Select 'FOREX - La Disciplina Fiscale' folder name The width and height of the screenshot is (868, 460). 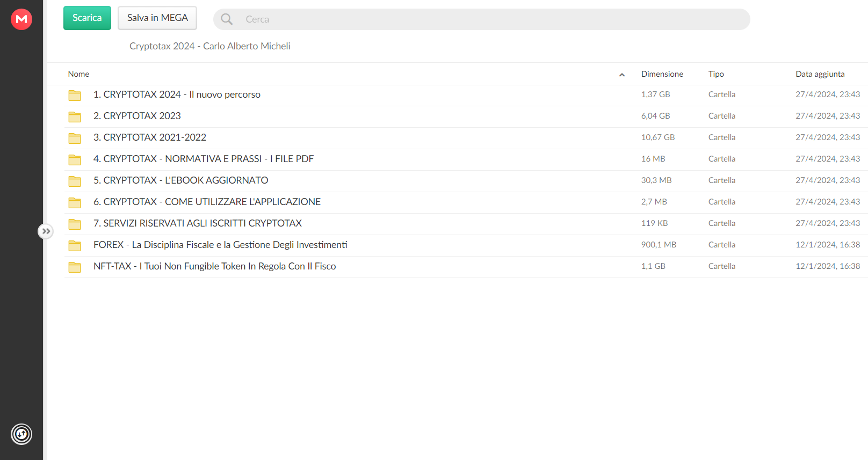point(220,245)
